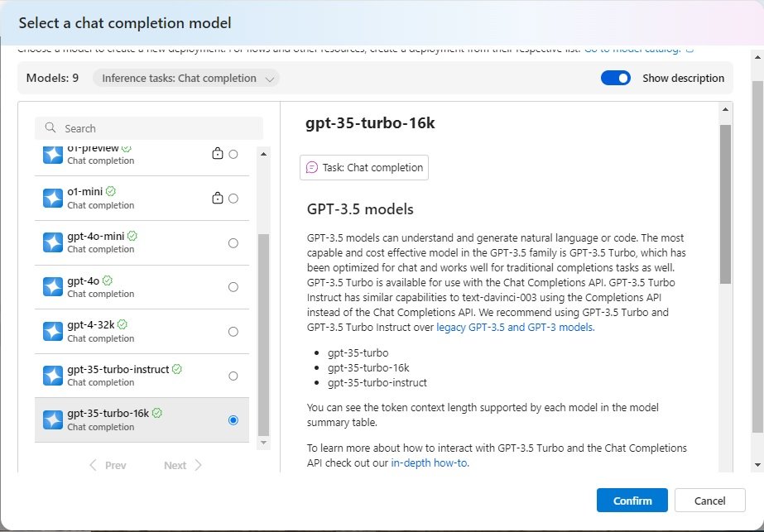Click the gpt-35-turbo-16k model sparkle icon

pos(53,420)
